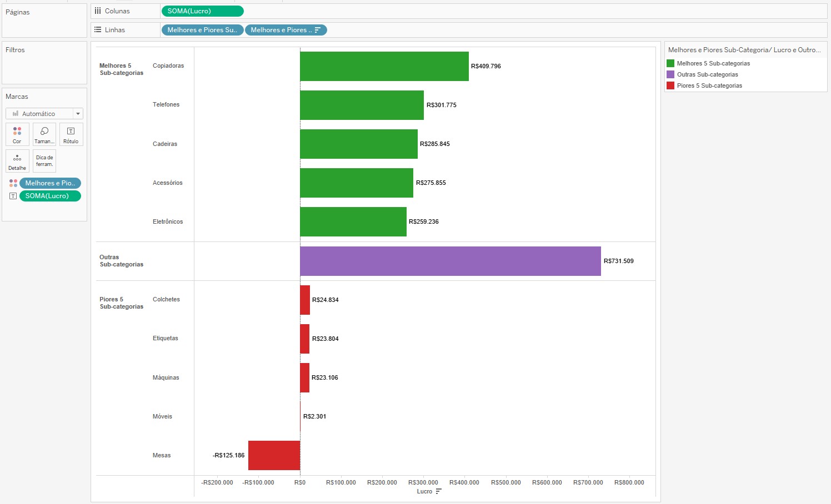Select the negative Mesas red bar
The width and height of the screenshot is (831, 504).
(x=274, y=456)
